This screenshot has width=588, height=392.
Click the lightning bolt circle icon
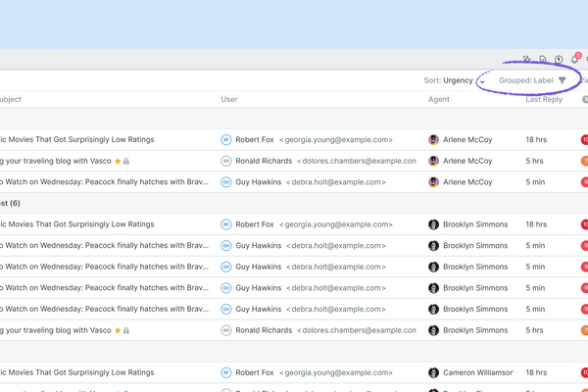point(559,60)
